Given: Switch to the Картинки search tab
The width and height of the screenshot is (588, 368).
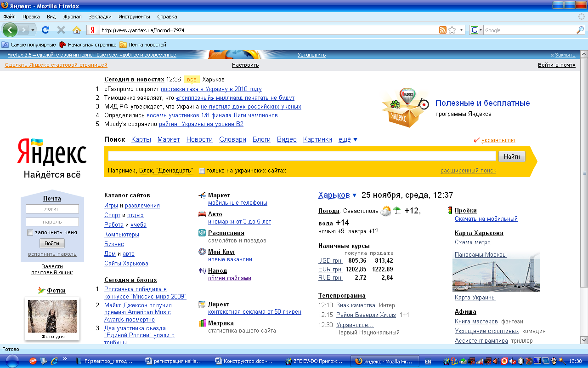Looking at the screenshot, I should 317,139.
